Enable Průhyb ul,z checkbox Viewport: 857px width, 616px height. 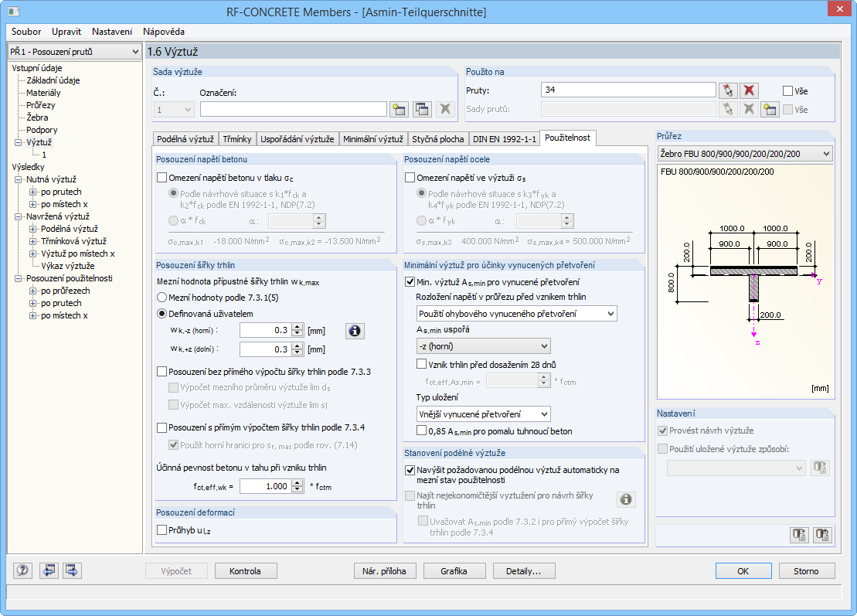click(x=162, y=529)
